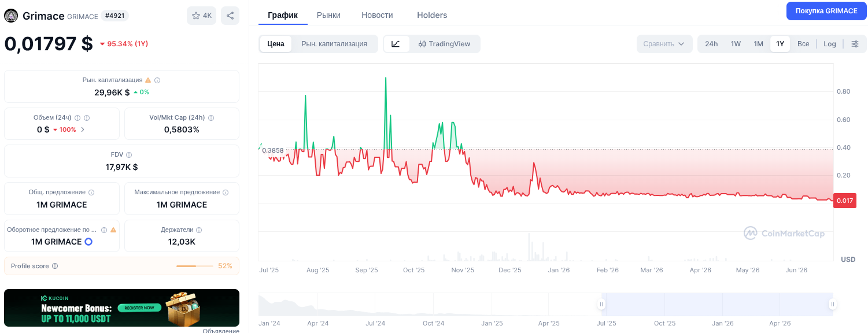Select 1M time range
The height and width of the screenshot is (333, 868).
click(x=758, y=44)
